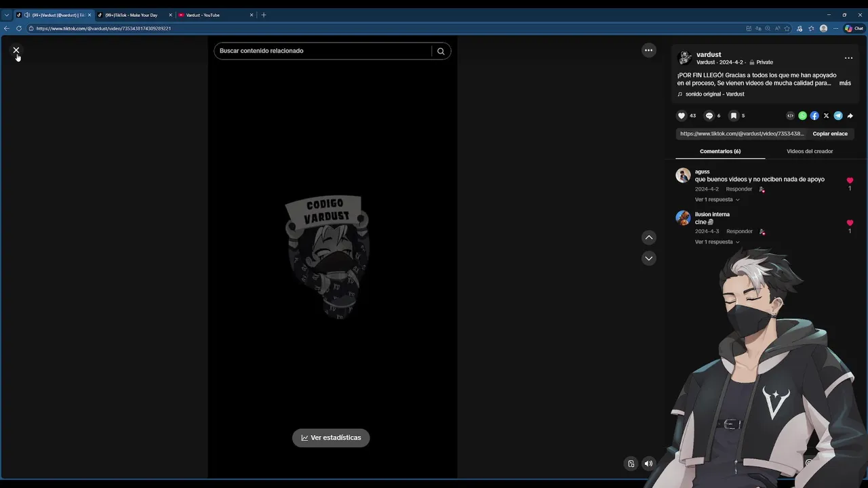Open vardust's profile avatar
Screen dimensions: 868x488
click(x=685, y=58)
